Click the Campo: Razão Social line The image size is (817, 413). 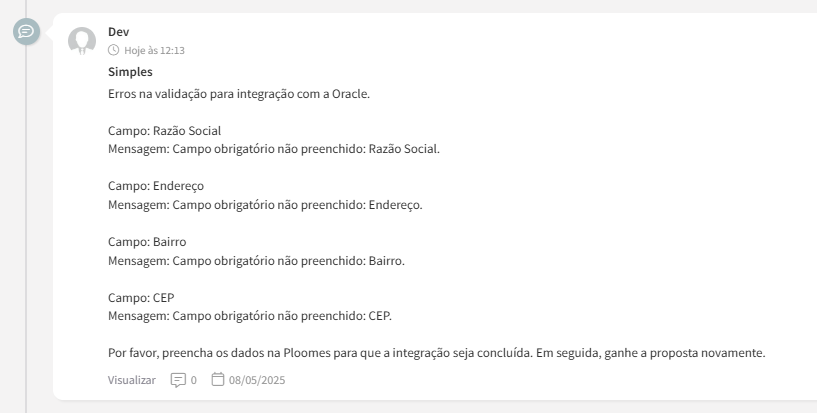point(164,131)
